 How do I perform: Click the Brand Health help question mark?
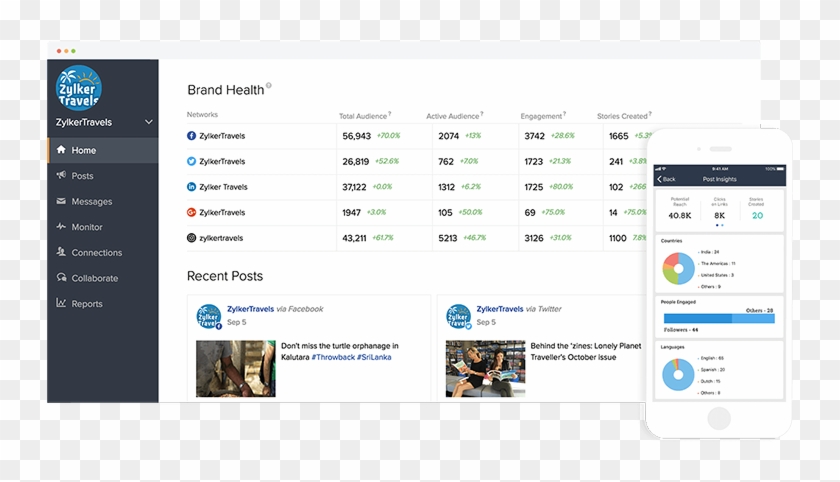[269, 86]
